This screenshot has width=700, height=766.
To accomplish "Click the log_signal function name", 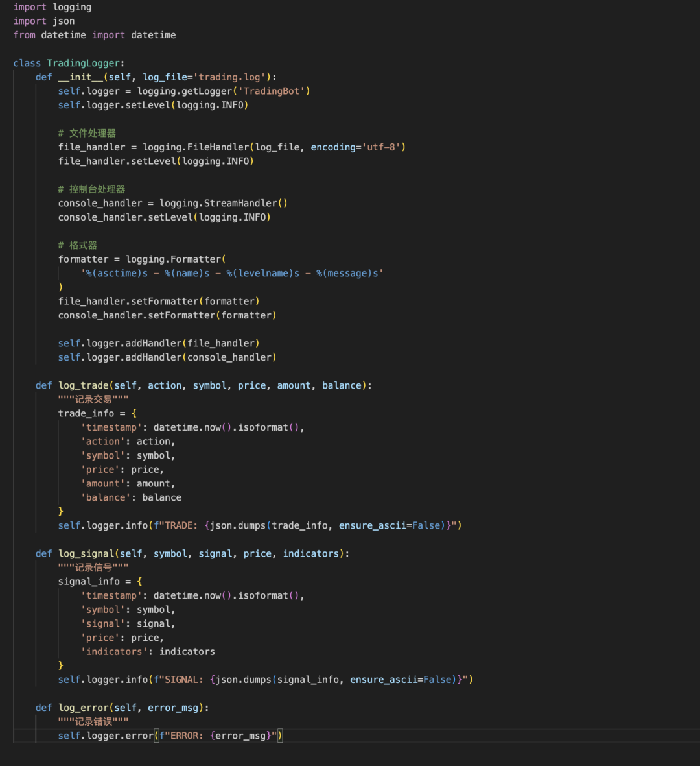I will pyautogui.click(x=86, y=553).
